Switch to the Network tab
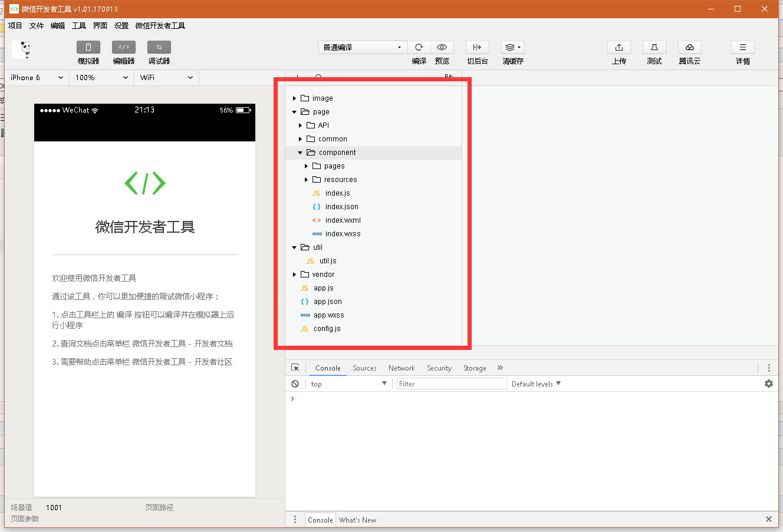 coord(402,368)
